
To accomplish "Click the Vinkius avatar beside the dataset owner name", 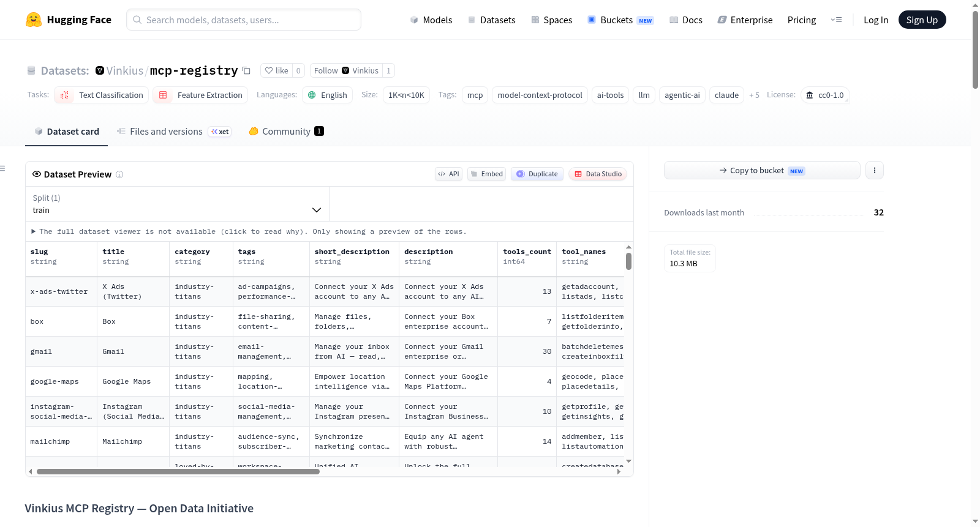I will [100, 70].
